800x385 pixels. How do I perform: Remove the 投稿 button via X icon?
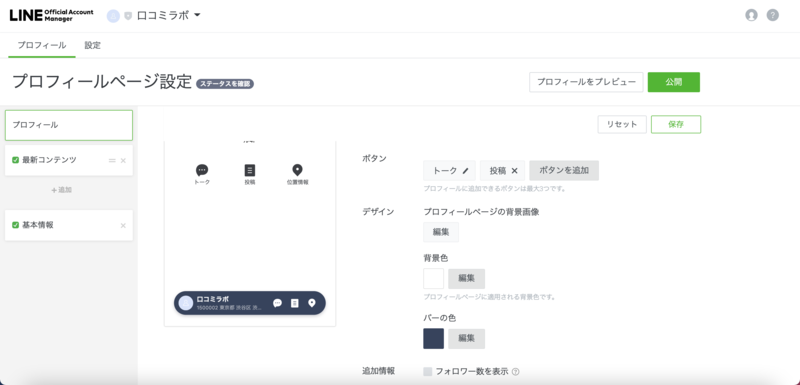click(x=514, y=171)
